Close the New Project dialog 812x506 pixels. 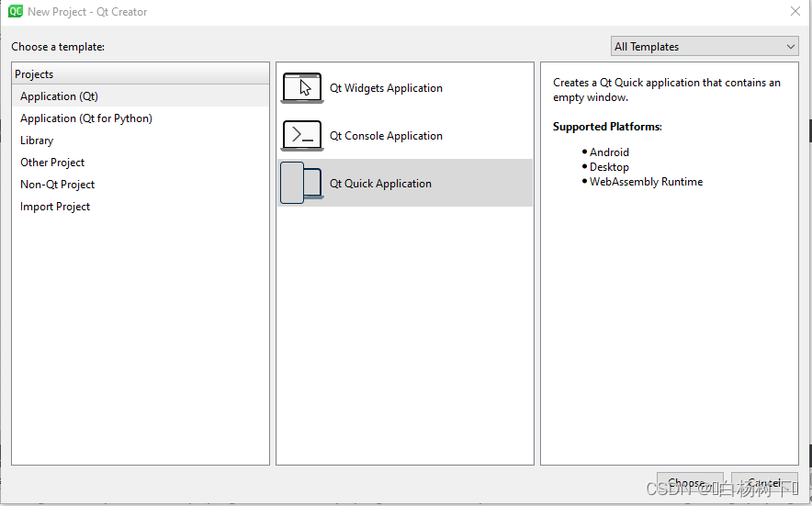(x=795, y=11)
